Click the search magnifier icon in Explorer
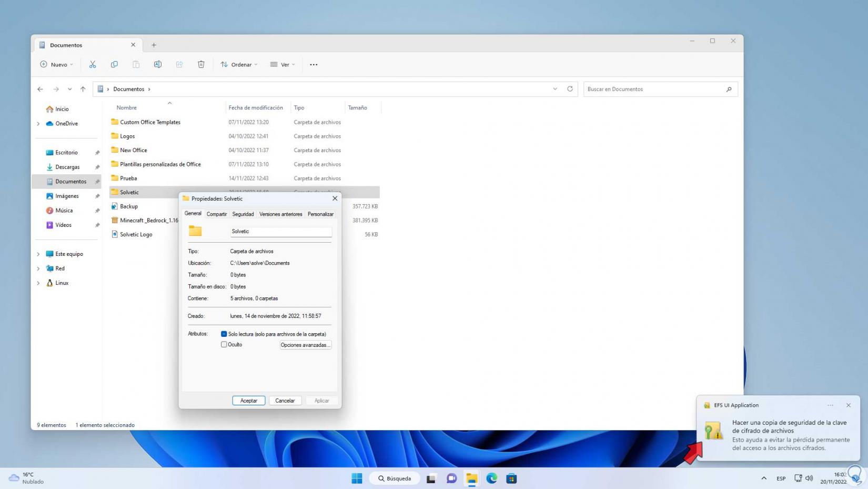Viewport: 868px width, 489px height. (729, 89)
